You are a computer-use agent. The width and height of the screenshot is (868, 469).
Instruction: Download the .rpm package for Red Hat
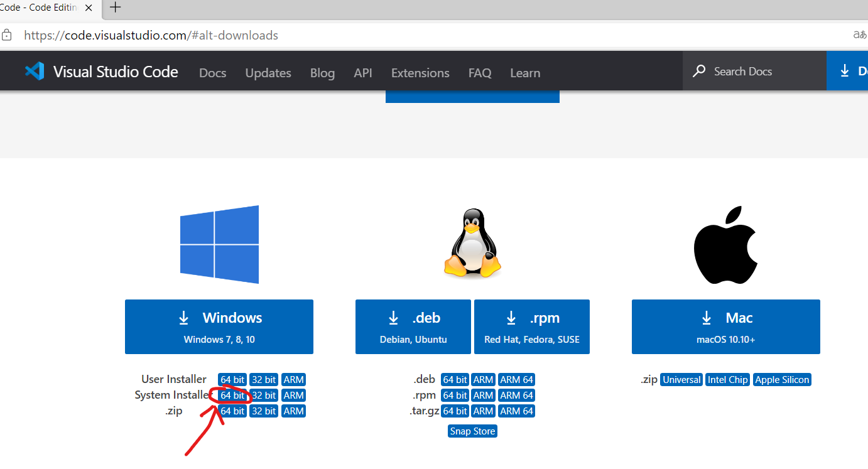click(531, 326)
